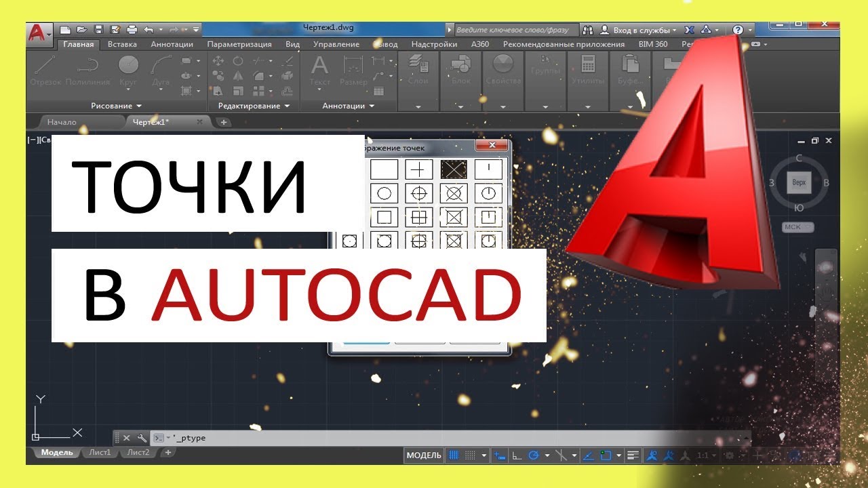Viewport: 868px width, 488px height.
Task: Toggle object snap in status bar
Action: (606, 455)
